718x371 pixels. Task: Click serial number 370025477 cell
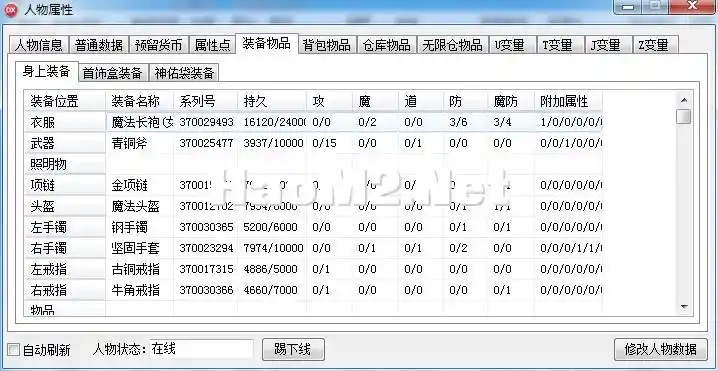[206, 143]
